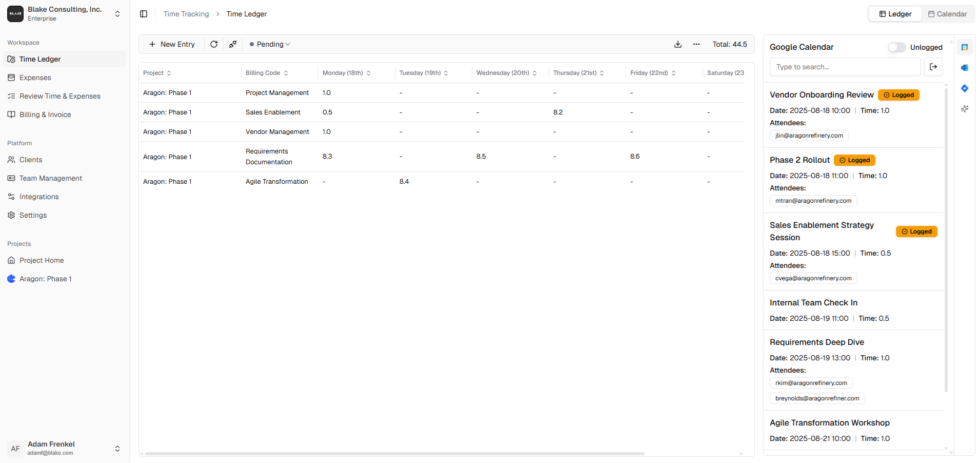Open Project Home
Image resolution: width=980 pixels, height=463 pixels.
[65, 260]
